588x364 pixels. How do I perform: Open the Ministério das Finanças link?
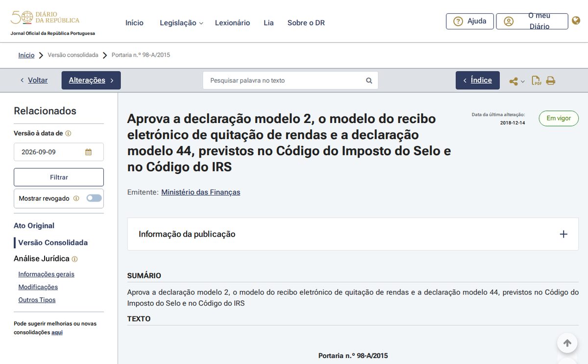pyautogui.click(x=201, y=192)
